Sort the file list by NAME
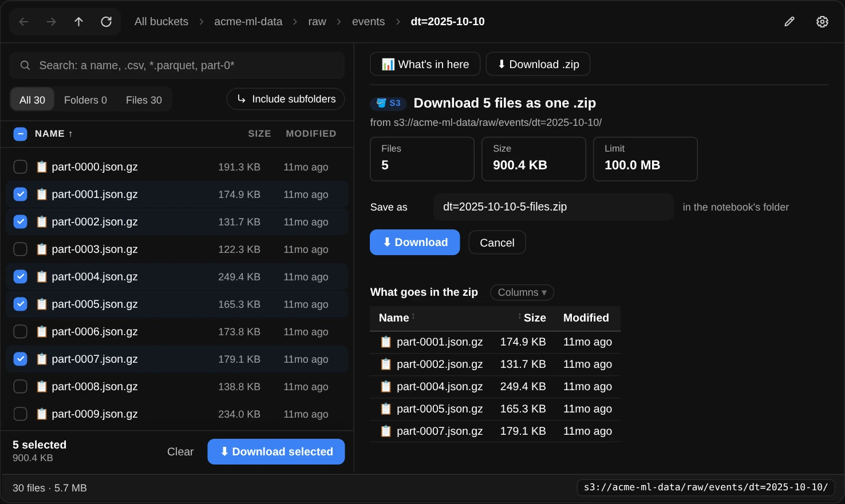845x504 pixels. click(54, 134)
